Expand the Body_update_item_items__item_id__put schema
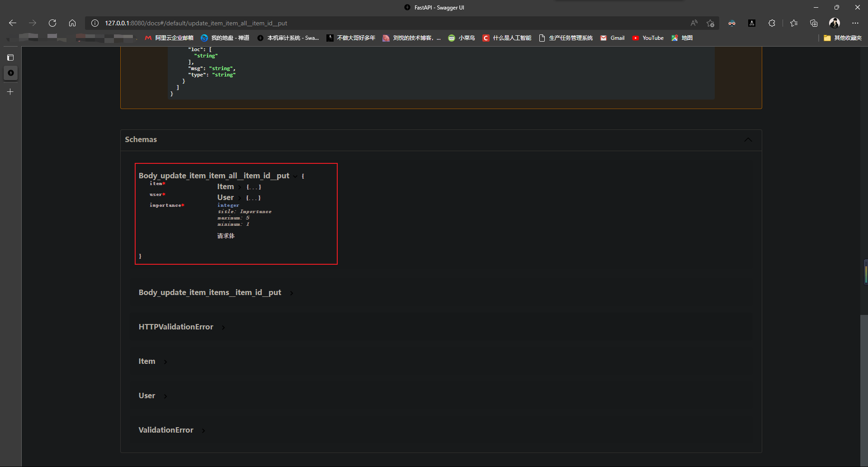 pyautogui.click(x=210, y=293)
